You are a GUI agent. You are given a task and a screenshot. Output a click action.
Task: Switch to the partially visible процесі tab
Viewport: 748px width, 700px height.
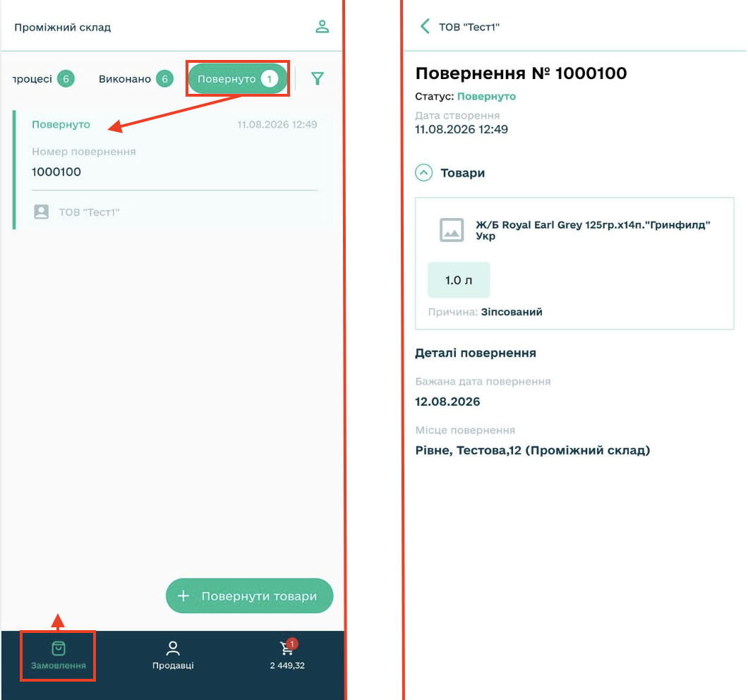(x=44, y=79)
